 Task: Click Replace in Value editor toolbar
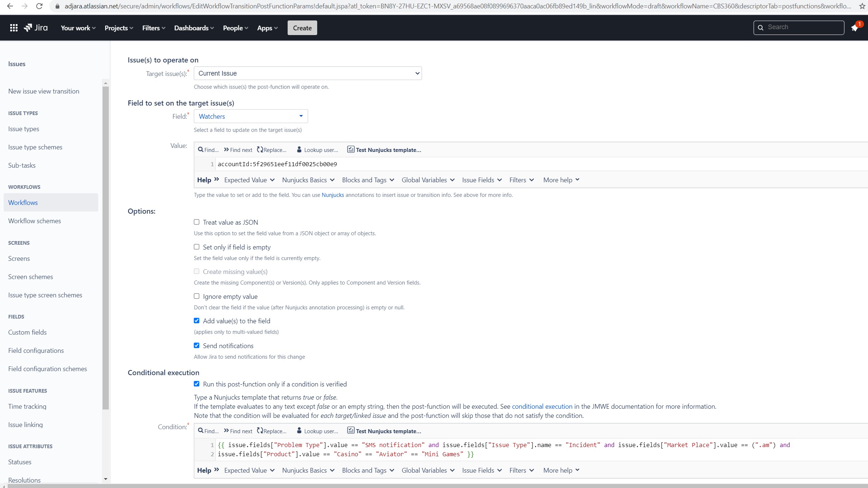pyautogui.click(x=272, y=150)
